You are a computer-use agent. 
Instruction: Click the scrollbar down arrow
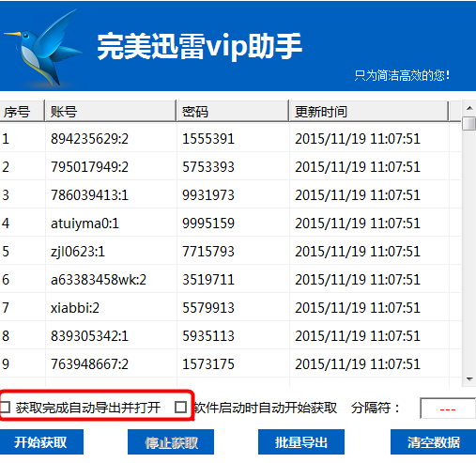[x=469, y=379]
